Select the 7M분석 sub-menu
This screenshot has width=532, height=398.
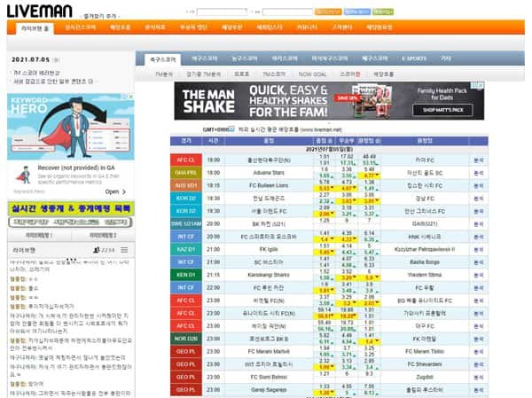[x=164, y=74]
